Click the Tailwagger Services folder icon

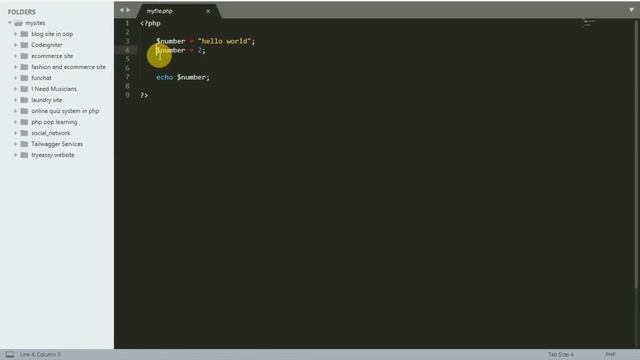point(24,144)
